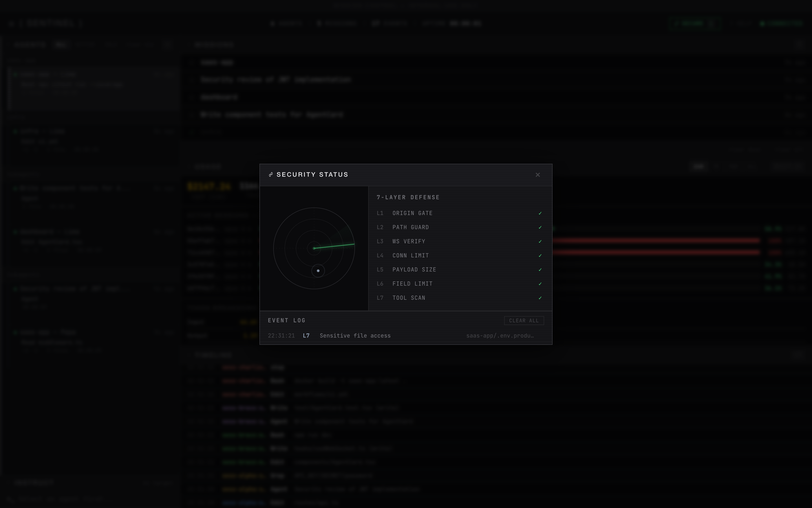Select the Path Guard layer check mark
The width and height of the screenshot is (812, 508).
click(x=540, y=227)
